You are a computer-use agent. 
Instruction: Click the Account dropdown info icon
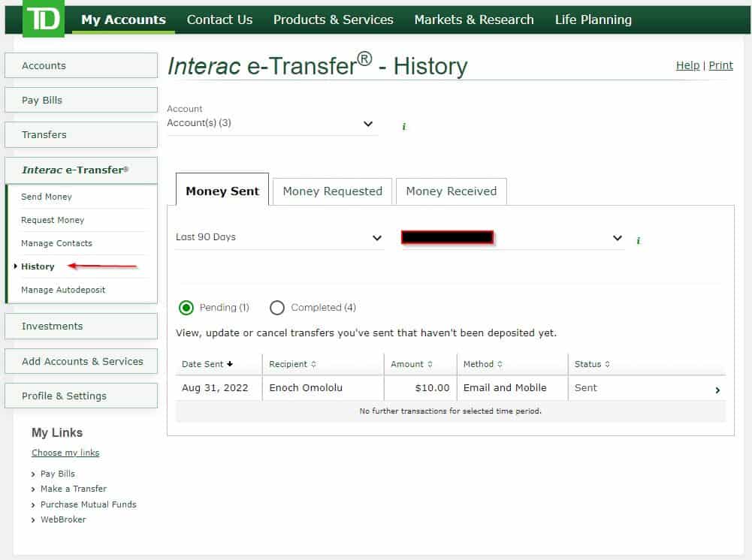pyautogui.click(x=404, y=126)
